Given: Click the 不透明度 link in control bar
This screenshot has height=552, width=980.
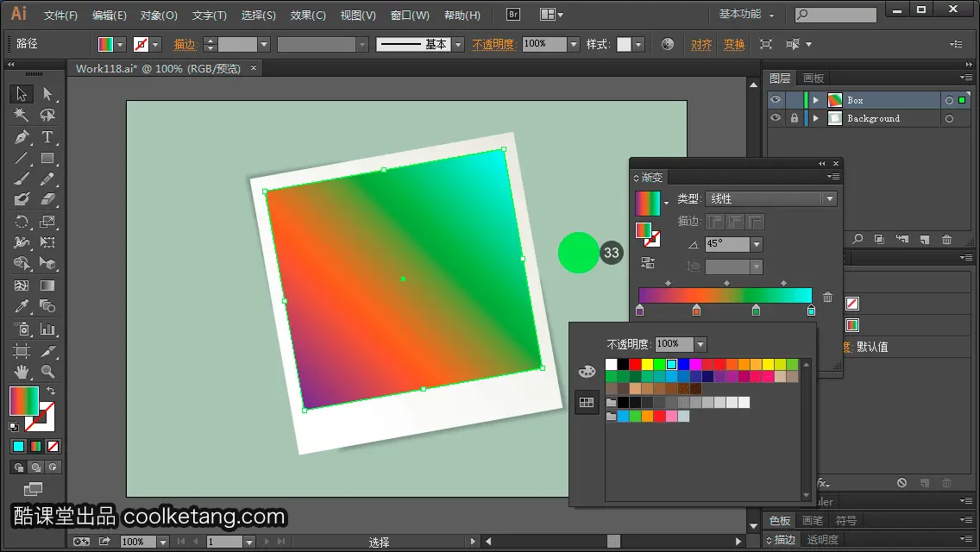Looking at the screenshot, I should [x=493, y=44].
